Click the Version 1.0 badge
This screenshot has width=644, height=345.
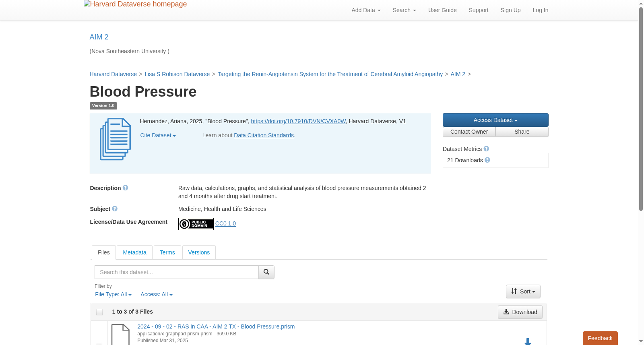[x=103, y=106]
